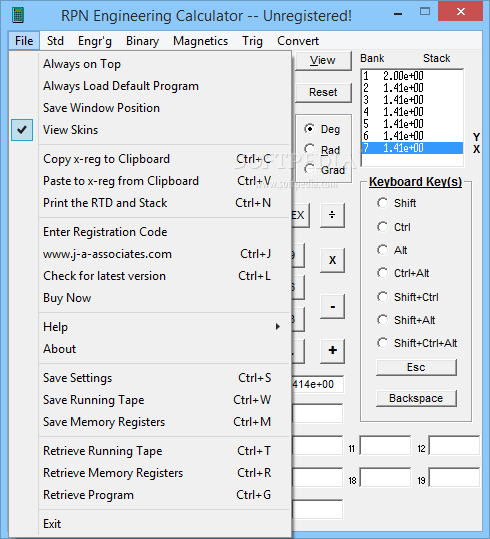Open www.j-a-associates.com menu entry
Screen dimensions: 490x539
150,254
